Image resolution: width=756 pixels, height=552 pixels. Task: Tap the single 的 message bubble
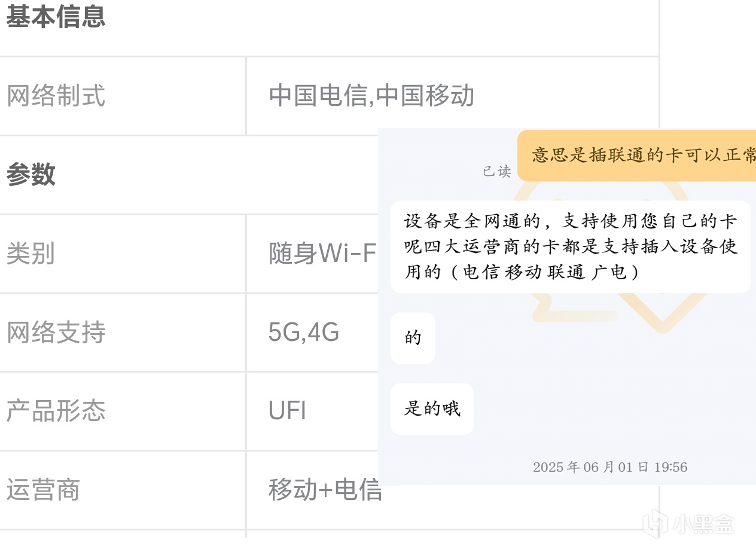413,338
